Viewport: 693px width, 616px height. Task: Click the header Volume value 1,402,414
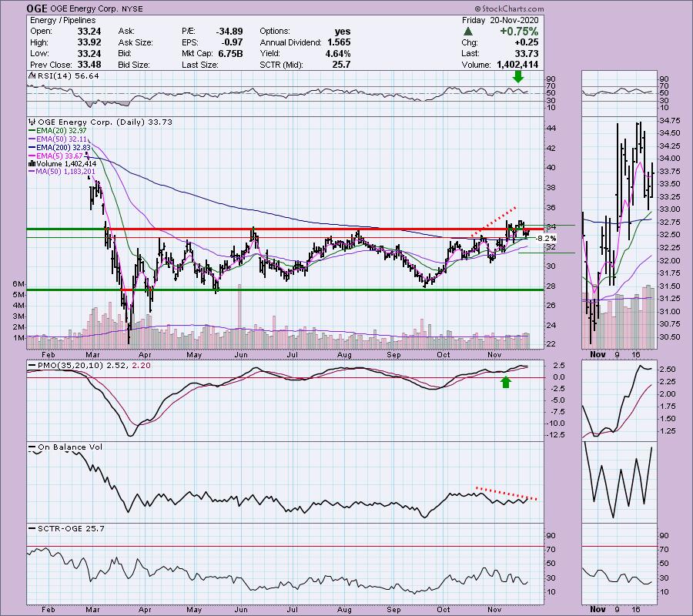coord(517,65)
